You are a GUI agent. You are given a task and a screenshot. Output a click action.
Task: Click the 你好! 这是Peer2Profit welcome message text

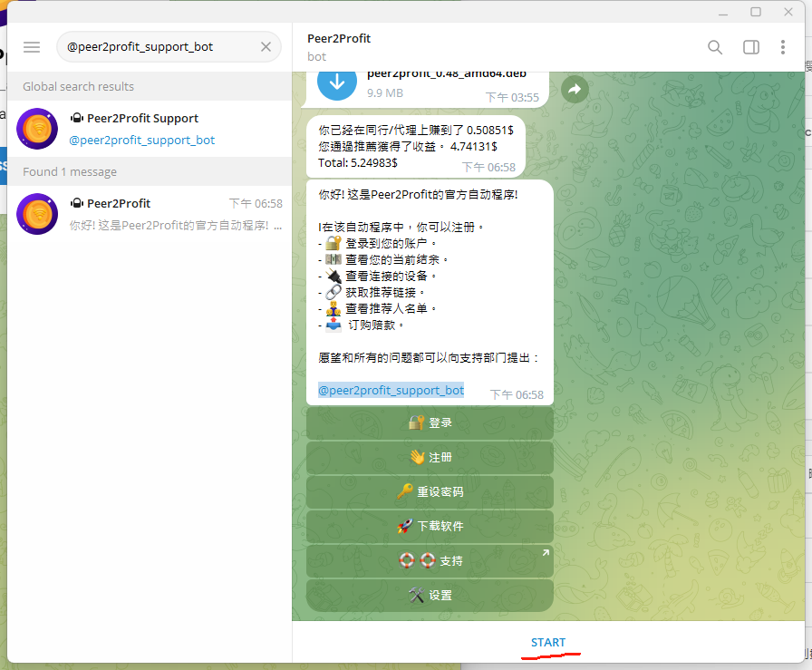[x=418, y=195]
